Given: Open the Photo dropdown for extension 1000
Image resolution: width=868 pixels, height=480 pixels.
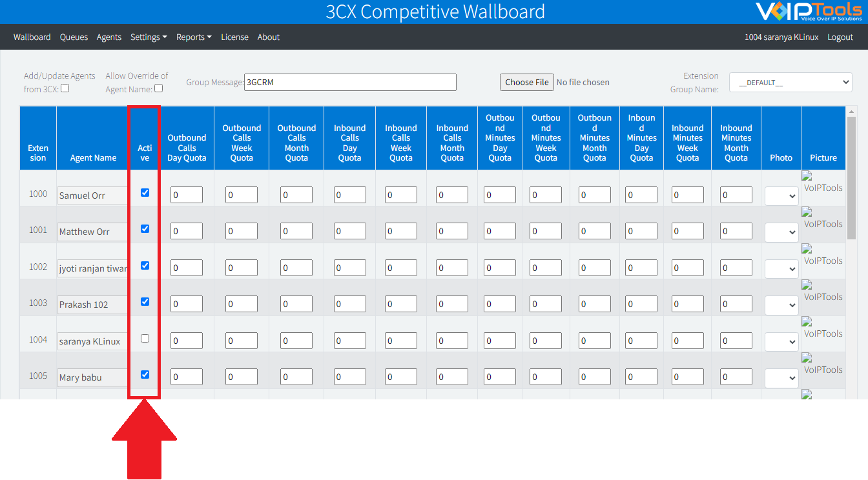Looking at the screenshot, I should click(781, 196).
